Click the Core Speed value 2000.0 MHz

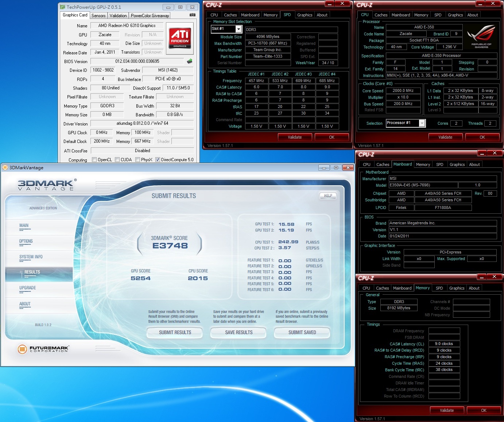pyautogui.click(x=403, y=90)
